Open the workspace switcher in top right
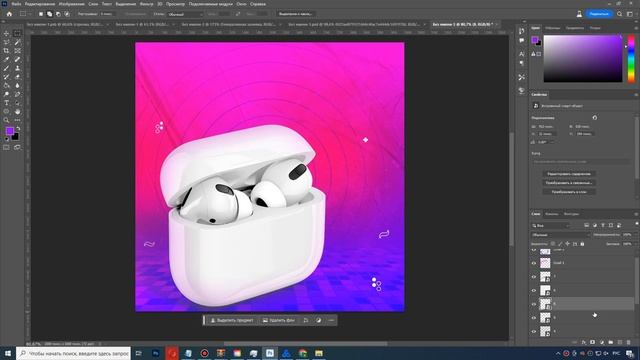The height and width of the screenshot is (360, 640). click(x=630, y=14)
